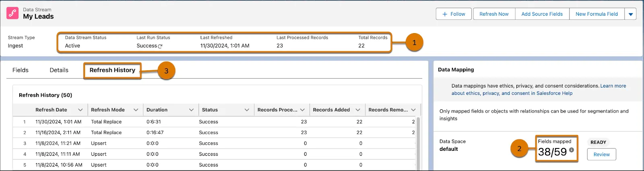Click the info icon next to 38/59
644x171 pixels.
point(572,150)
